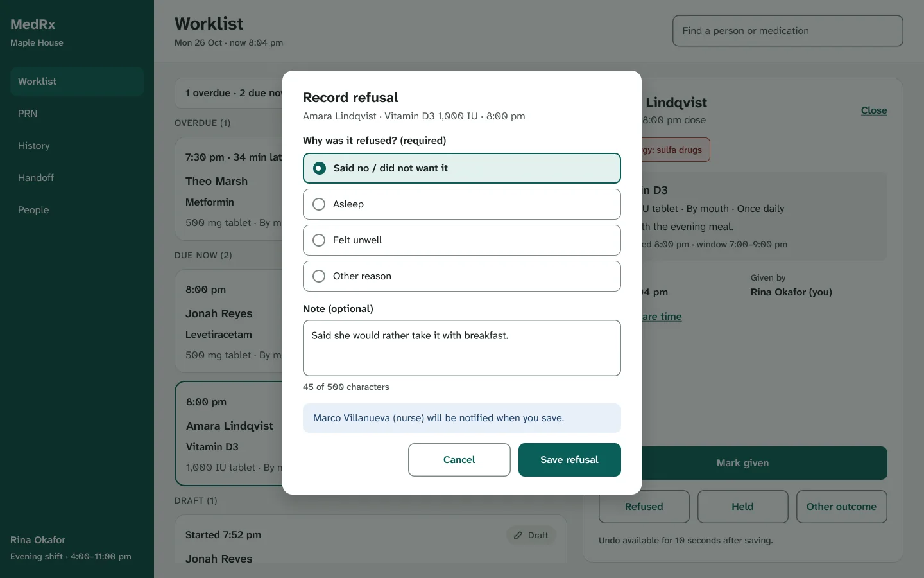Image resolution: width=924 pixels, height=578 pixels.
Task: Open the Worklist section in the sidebar
Action: click(x=77, y=82)
